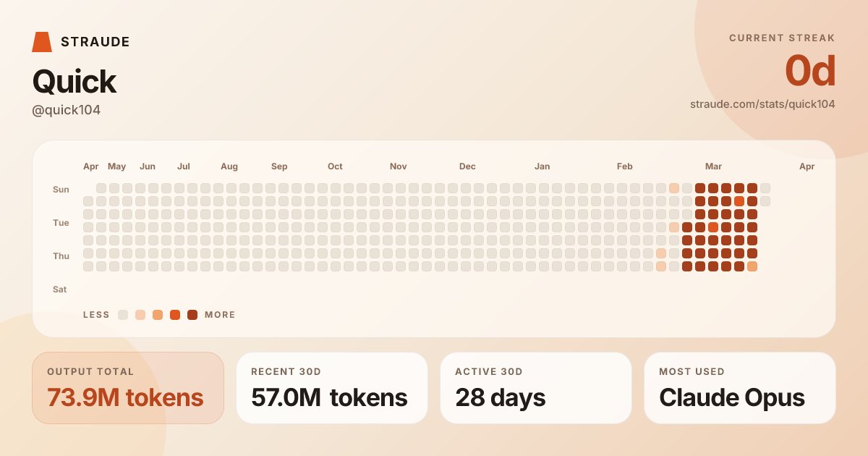Click the Feb month label
This screenshot has width=868, height=456.
coord(625,166)
